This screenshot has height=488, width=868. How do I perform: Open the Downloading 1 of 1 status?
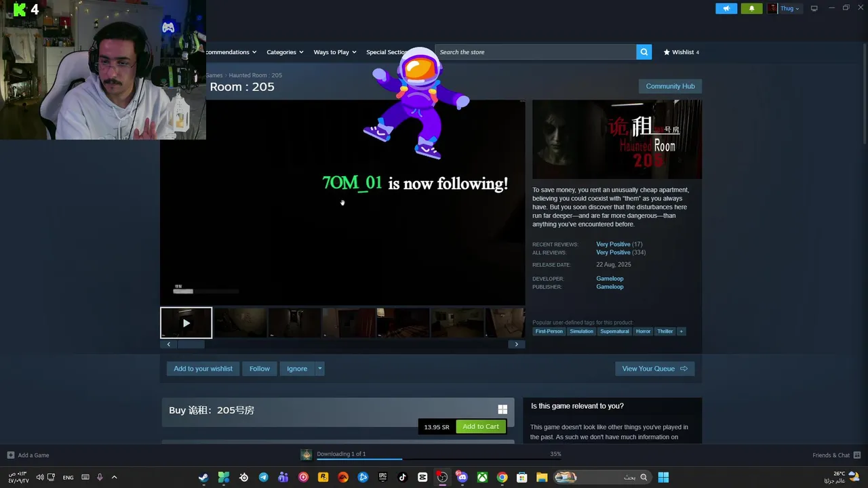click(x=341, y=454)
